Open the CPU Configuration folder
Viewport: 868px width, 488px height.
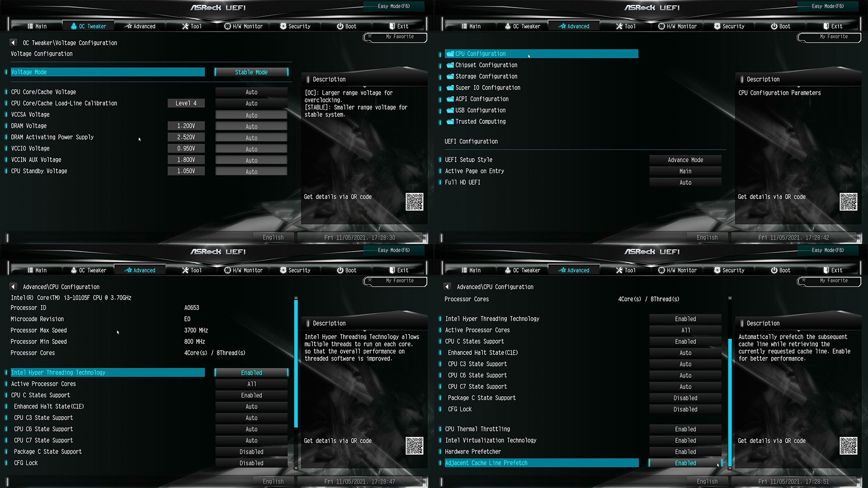(x=480, y=54)
